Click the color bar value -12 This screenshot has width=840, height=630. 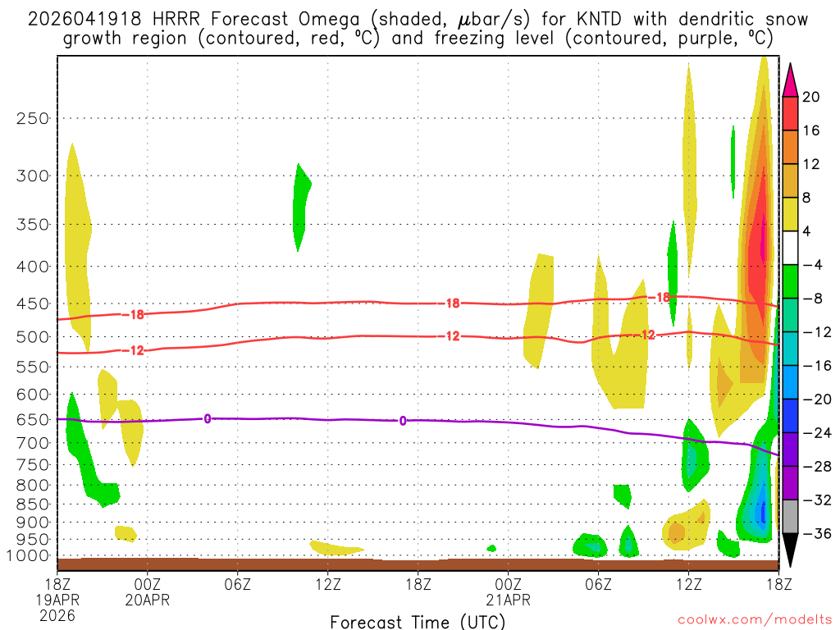[x=817, y=332]
